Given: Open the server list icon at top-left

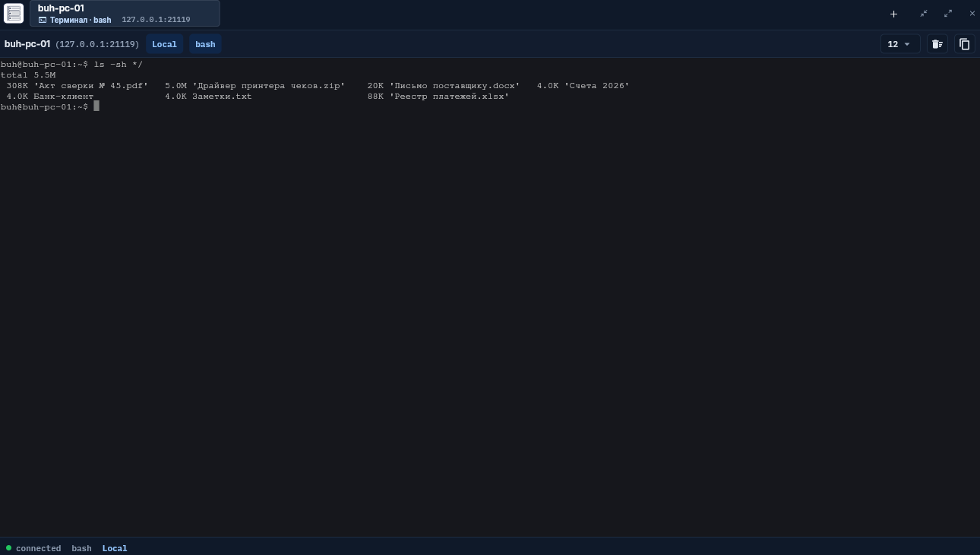Looking at the screenshot, I should (x=14, y=14).
